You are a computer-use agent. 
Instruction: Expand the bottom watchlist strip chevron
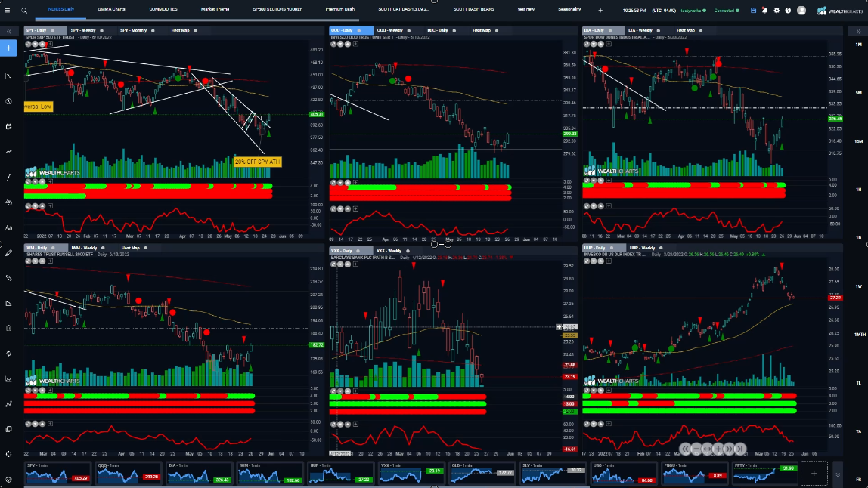tap(838, 474)
